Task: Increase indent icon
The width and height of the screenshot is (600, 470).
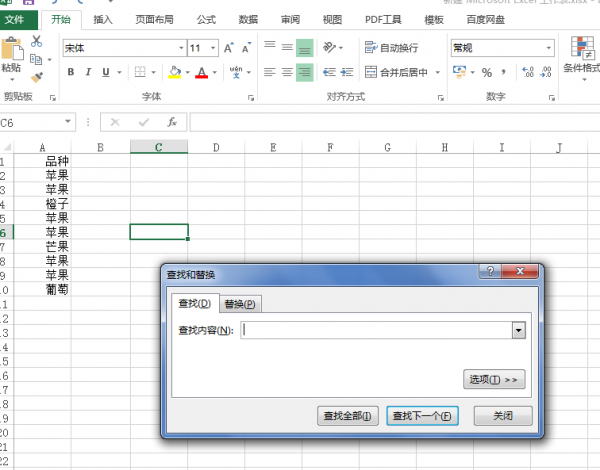Action: [347, 72]
